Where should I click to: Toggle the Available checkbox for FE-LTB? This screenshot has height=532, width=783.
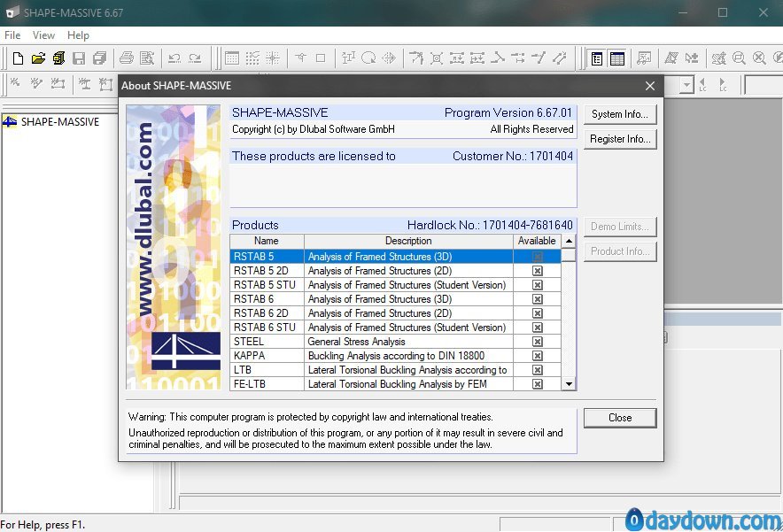(538, 384)
